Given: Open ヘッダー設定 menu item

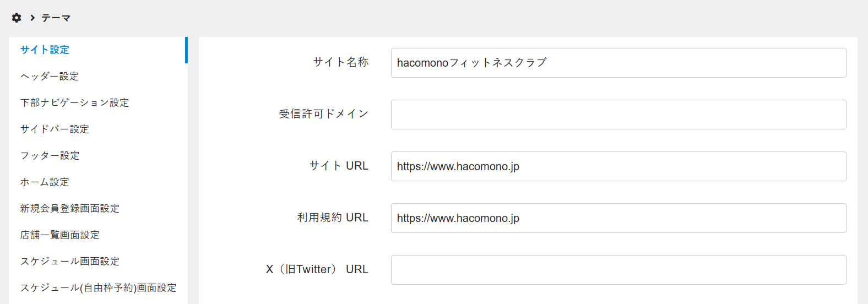Looking at the screenshot, I should tap(50, 76).
